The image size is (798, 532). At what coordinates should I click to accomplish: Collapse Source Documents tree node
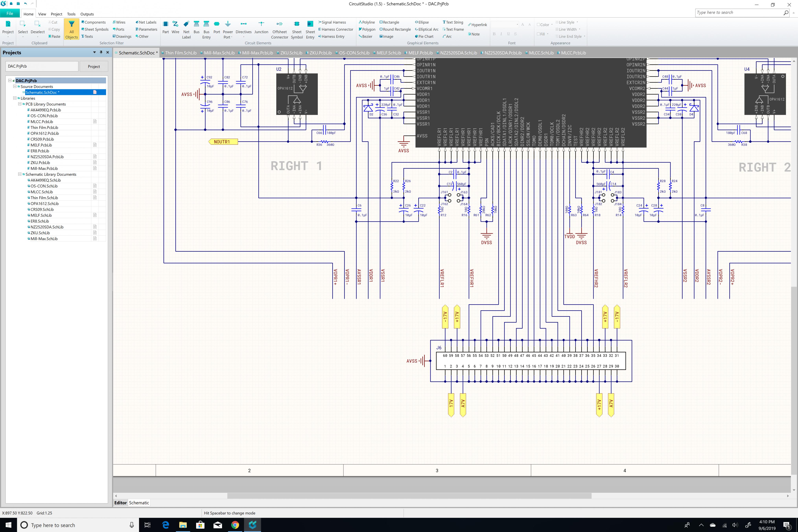15,87
